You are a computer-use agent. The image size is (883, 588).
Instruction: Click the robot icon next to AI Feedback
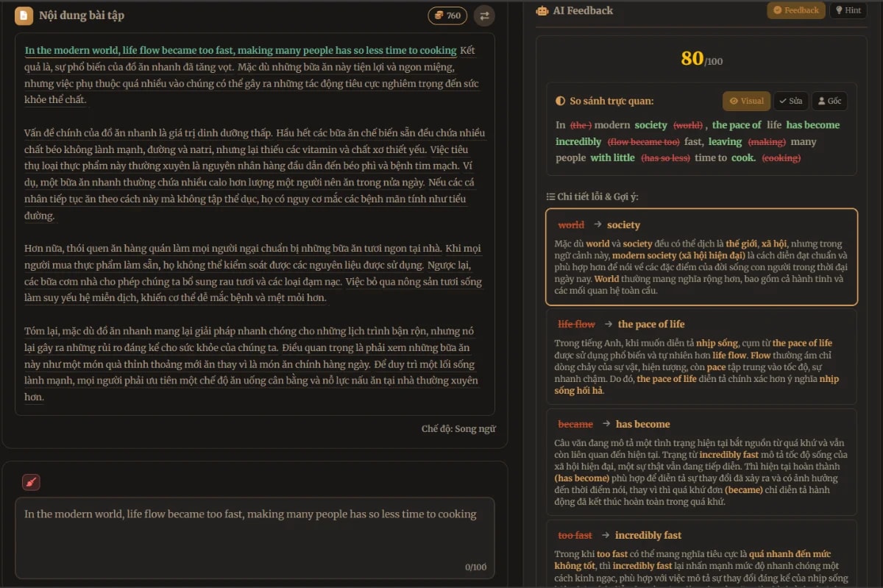pos(541,10)
